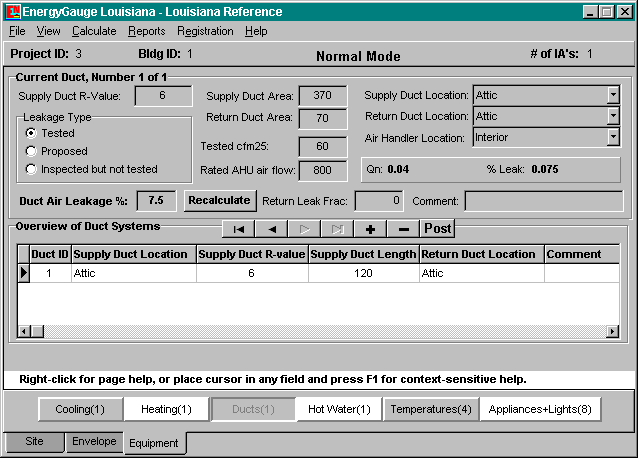
Task: Go to the previous duct record
Action: (271, 229)
